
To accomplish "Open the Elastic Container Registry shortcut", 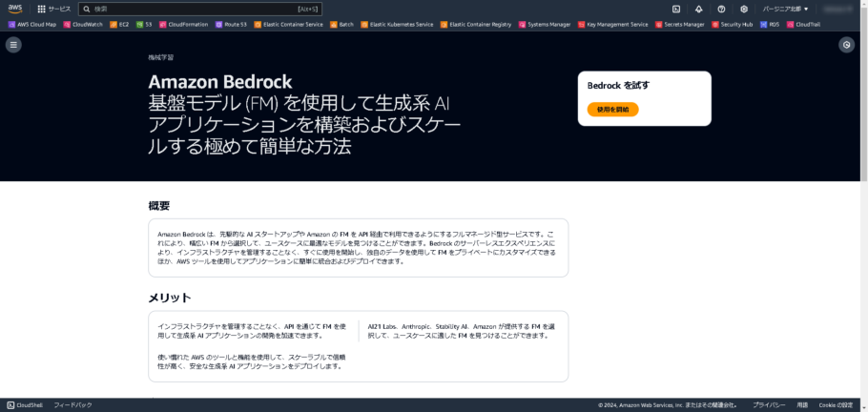I will point(476,25).
